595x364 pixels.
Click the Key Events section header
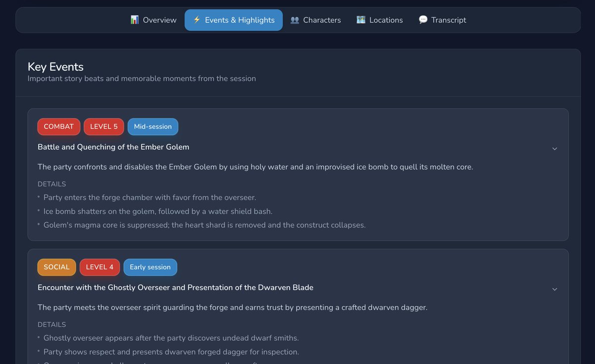click(x=56, y=66)
